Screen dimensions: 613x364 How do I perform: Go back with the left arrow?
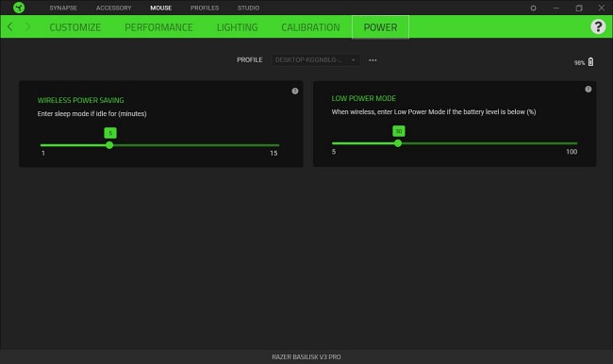[10, 27]
